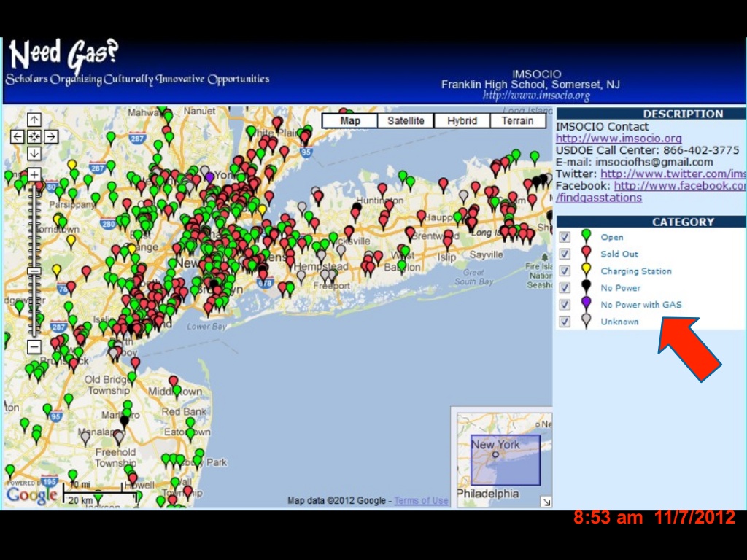The height and width of the screenshot is (560, 747).
Task: Pan the map up with arrow button
Action: coord(34,120)
